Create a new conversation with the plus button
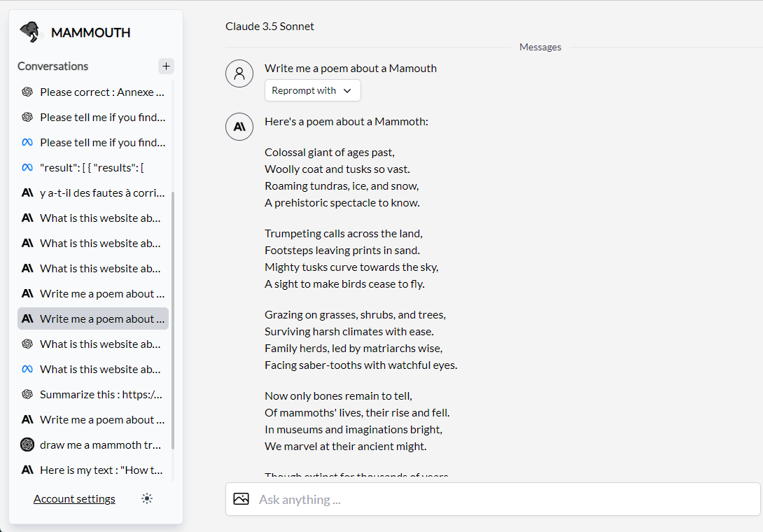The height and width of the screenshot is (532, 763). tap(166, 66)
